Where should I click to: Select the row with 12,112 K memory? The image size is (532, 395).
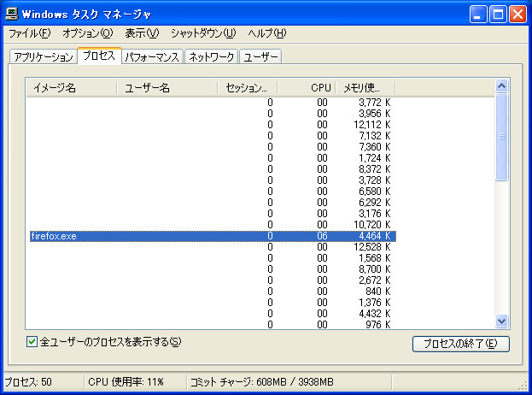point(213,125)
